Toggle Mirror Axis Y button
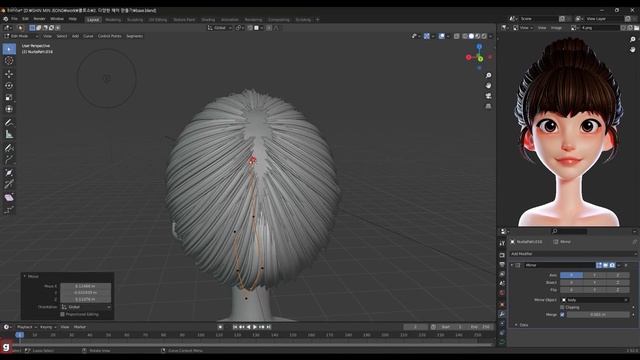 tap(594, 275)
